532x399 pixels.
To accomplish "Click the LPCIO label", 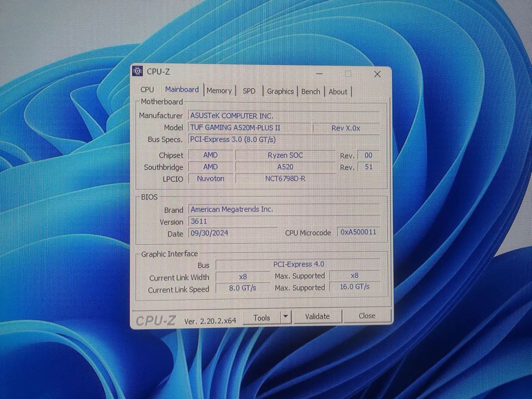I will coord(173,179).
